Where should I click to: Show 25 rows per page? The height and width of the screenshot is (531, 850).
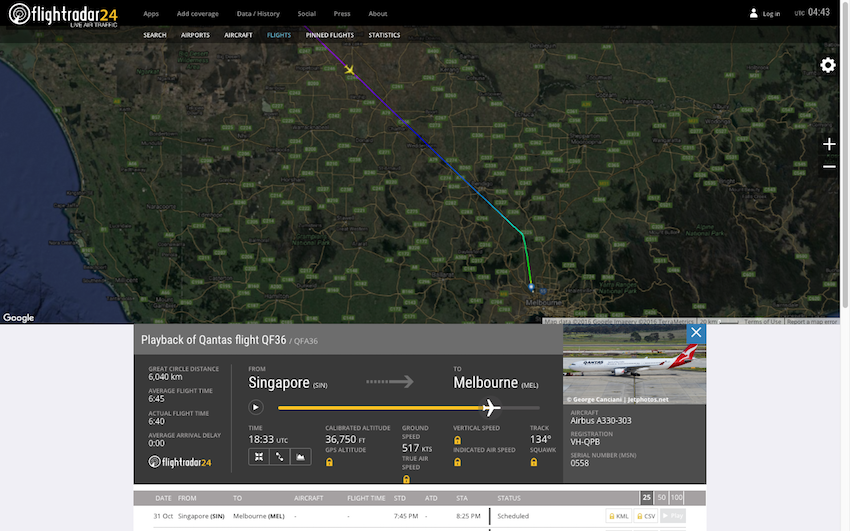[x=646, y=497]
